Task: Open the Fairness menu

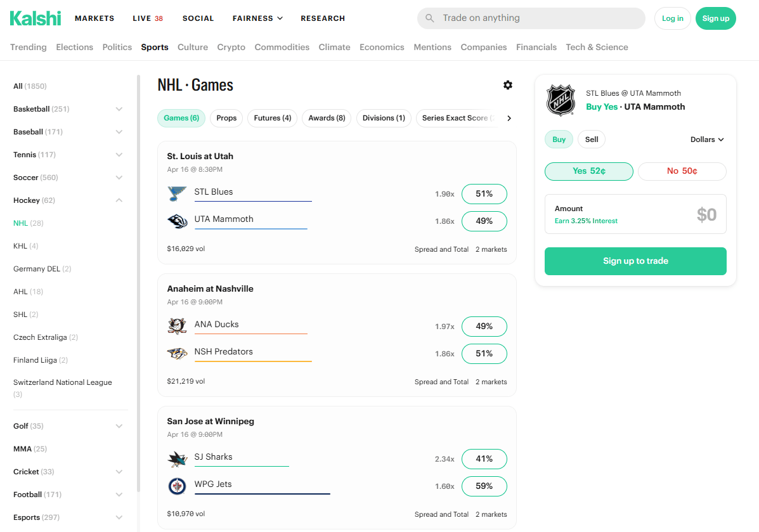Action: pos(257,18)
